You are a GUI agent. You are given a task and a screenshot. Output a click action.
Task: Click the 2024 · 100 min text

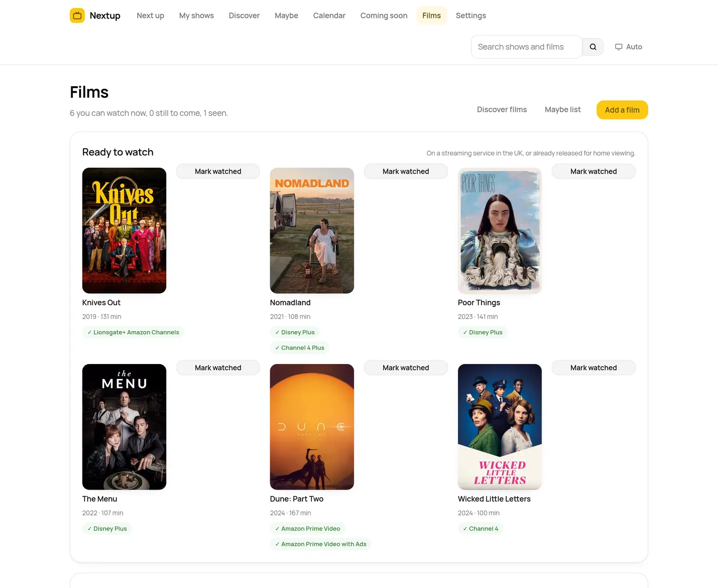tap(478, 513)
